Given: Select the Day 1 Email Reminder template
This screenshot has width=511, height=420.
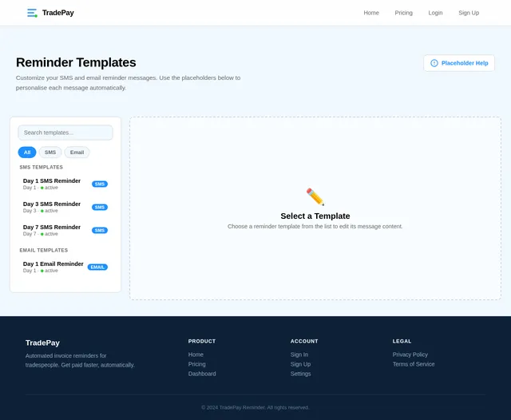Looking at the screenshot, I should pos(65,267).
